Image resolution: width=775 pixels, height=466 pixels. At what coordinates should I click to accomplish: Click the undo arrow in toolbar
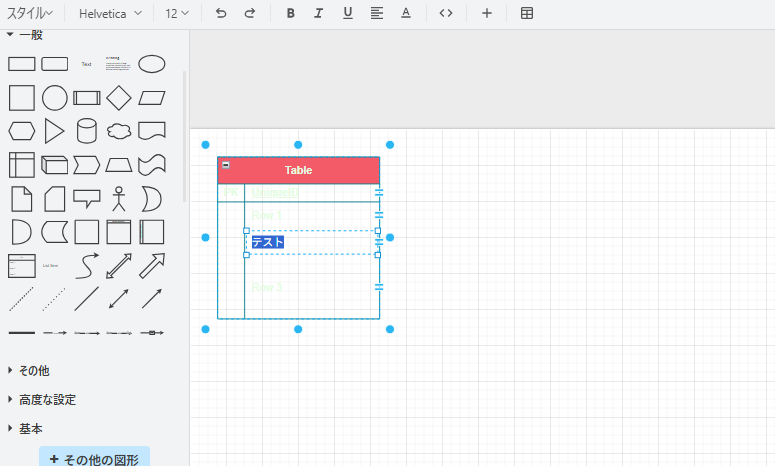221,14
